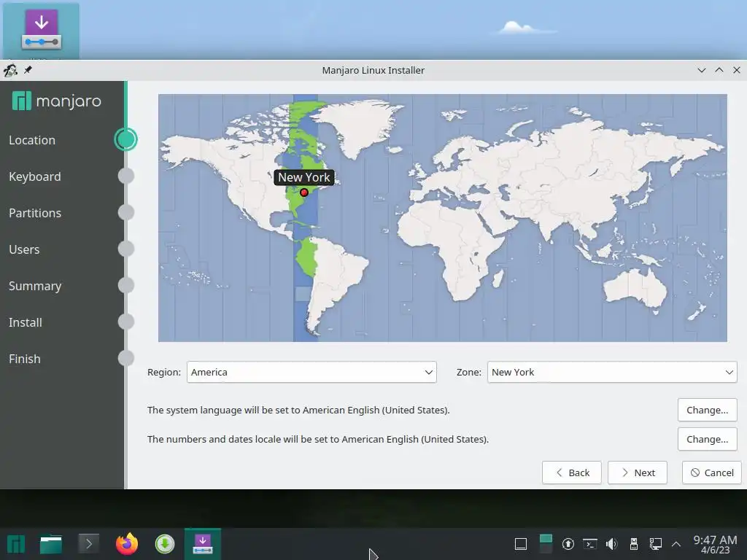
Task: Click the Install Manjaro desktop icon
Action: 42,31
